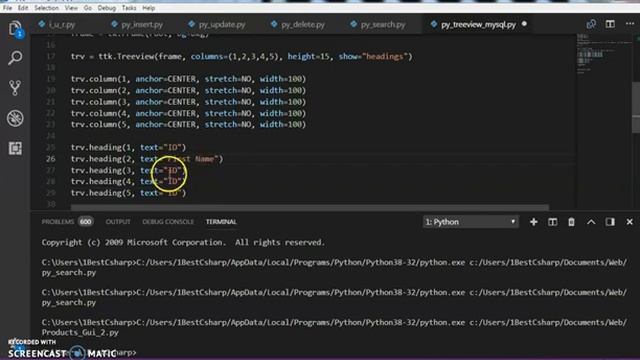640x360 pixels.
Task: Click the editor horizontal scrollbar
Action: point(309,208)
